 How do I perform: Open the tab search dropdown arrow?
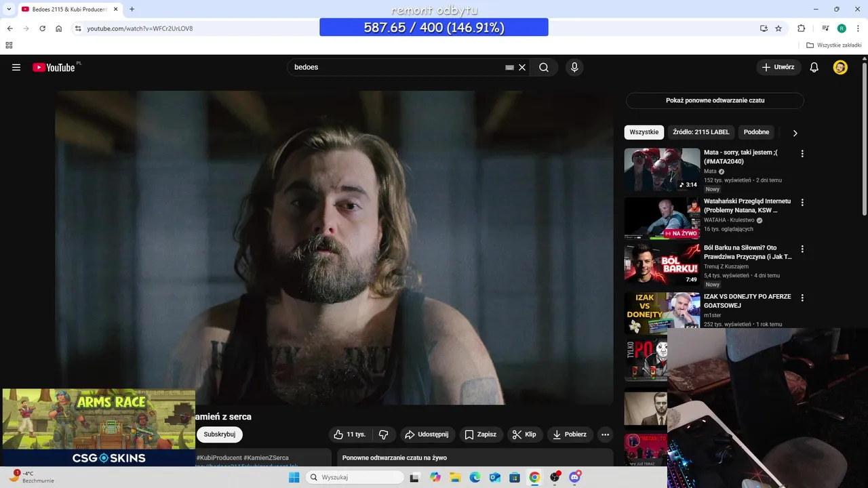[x=9, y=9]
